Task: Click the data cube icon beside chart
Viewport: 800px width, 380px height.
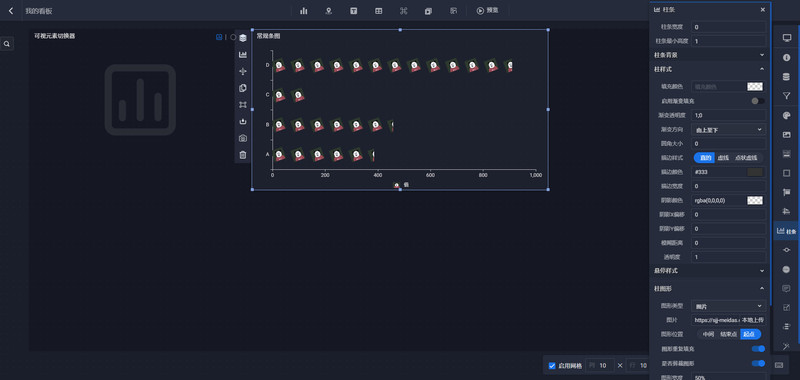Action: point(243,38)
